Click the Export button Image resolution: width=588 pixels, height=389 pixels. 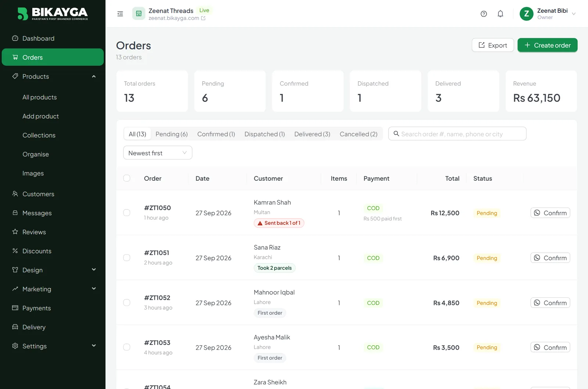coord(493,45)
